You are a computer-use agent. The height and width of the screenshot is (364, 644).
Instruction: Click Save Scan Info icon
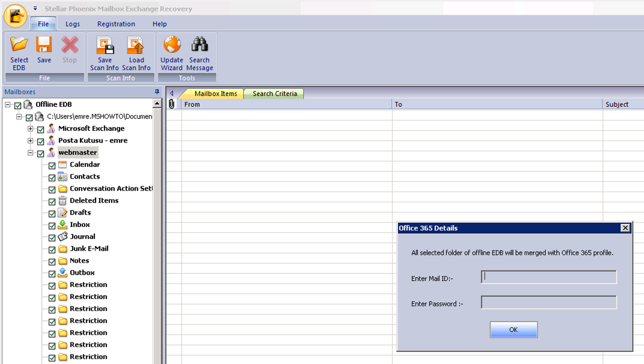pyautogui.click(x=104, y=45)
